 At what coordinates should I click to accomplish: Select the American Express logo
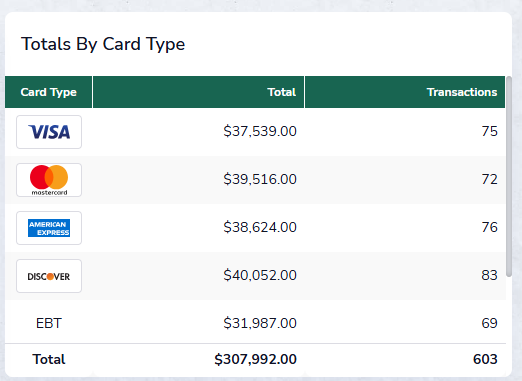49,228
